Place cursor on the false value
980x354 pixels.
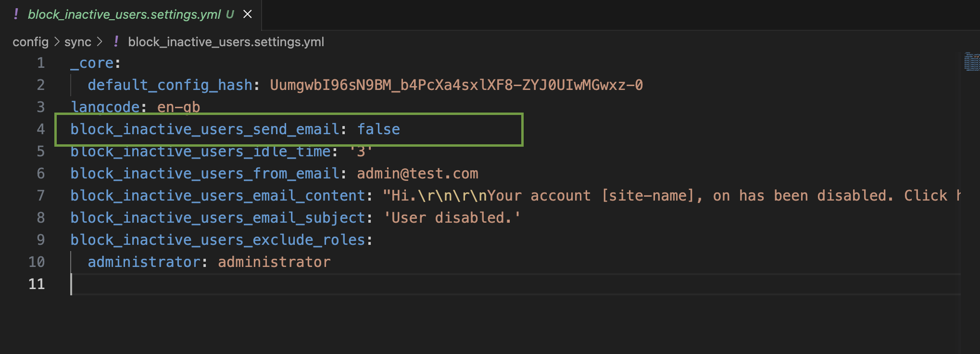click(378, 129)
